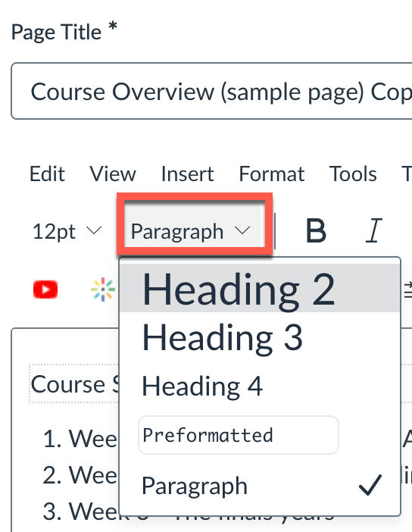This screenshot has height=532, width=412.
Task: Select Preformatted from format list
Action: pos(239,435)
